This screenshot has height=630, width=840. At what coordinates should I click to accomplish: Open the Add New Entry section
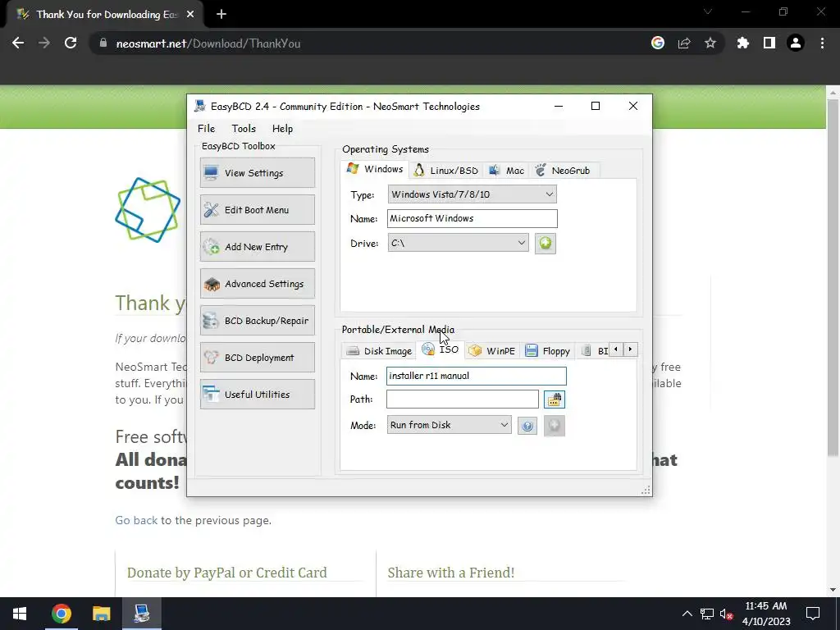click(x=257, y=246)
